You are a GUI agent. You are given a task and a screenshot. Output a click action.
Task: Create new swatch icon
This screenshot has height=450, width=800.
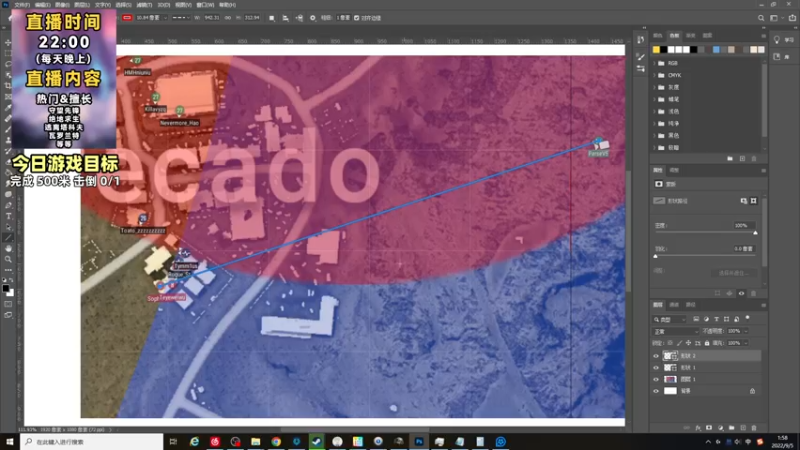pos(742,159)
